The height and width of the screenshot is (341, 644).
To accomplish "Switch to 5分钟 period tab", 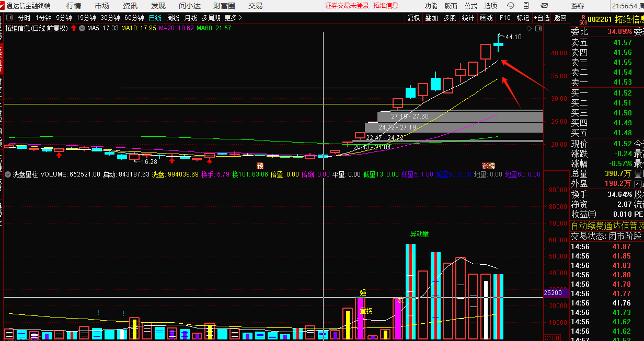I will click(x=64, y=18).
